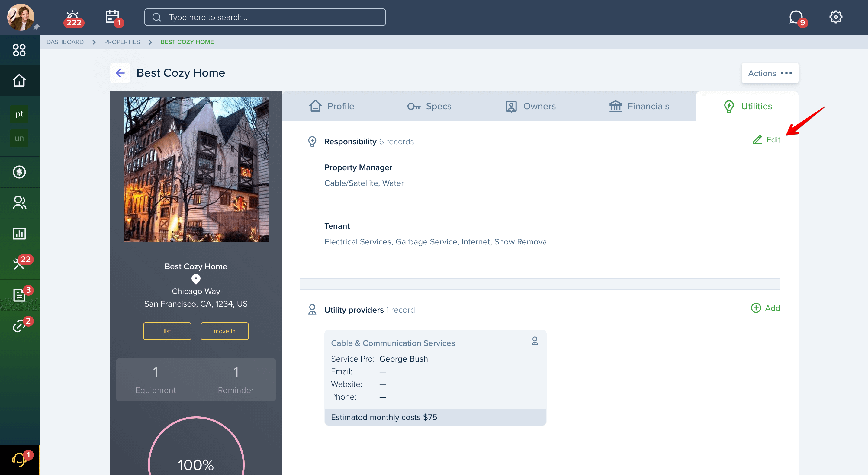The image size is (868, 475).
Task: Switch to the Owners tab
Action: click(x=530, y=106)
